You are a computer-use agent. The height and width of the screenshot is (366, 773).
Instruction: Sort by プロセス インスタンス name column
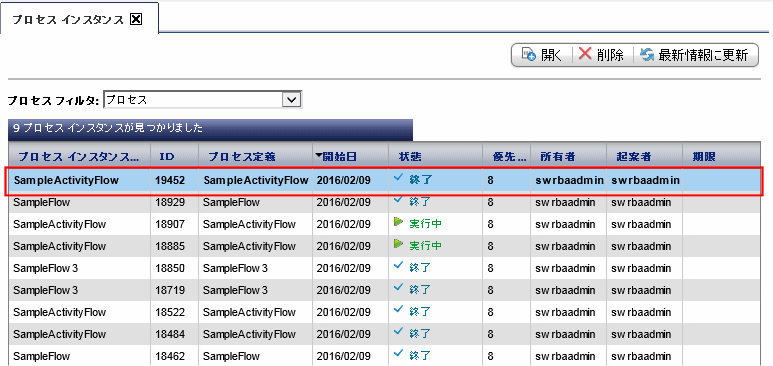pyautogui.click(x=79, y=157)
